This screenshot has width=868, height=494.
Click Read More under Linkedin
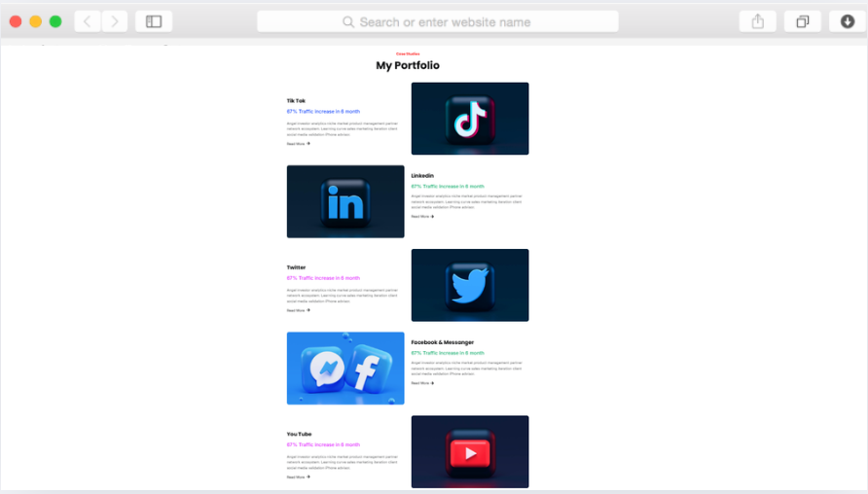tap(422, 217)
